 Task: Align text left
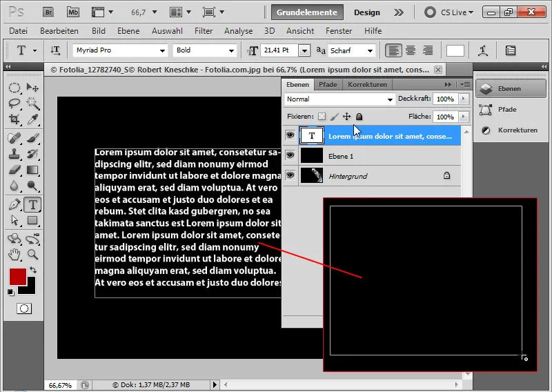pos(393,50)
